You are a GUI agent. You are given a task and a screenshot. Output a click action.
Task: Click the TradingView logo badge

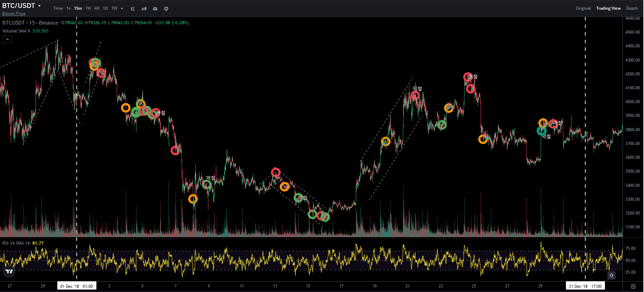(9, 271)
